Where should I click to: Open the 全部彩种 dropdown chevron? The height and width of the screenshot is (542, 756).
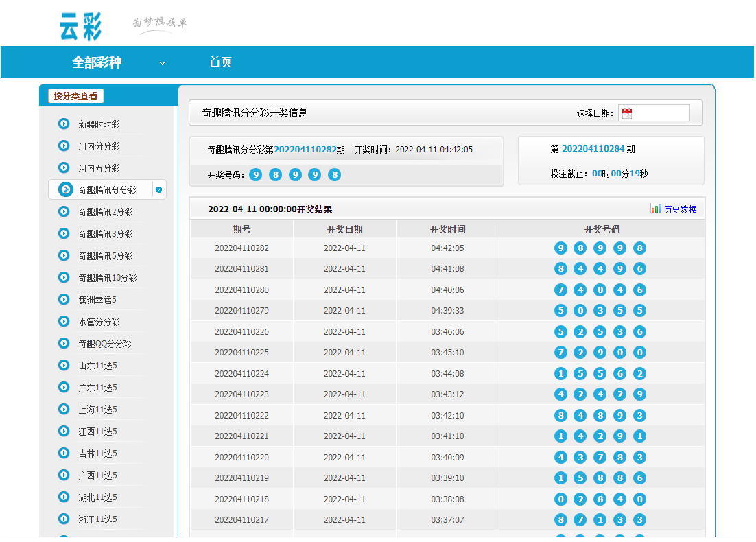point(162,62)
